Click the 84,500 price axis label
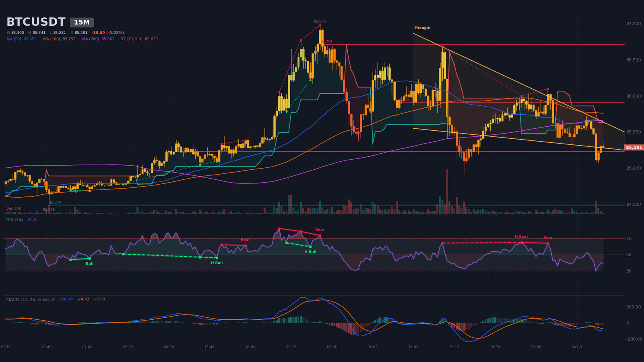This screenshot has width=644, height=362. tap(634, 204)
